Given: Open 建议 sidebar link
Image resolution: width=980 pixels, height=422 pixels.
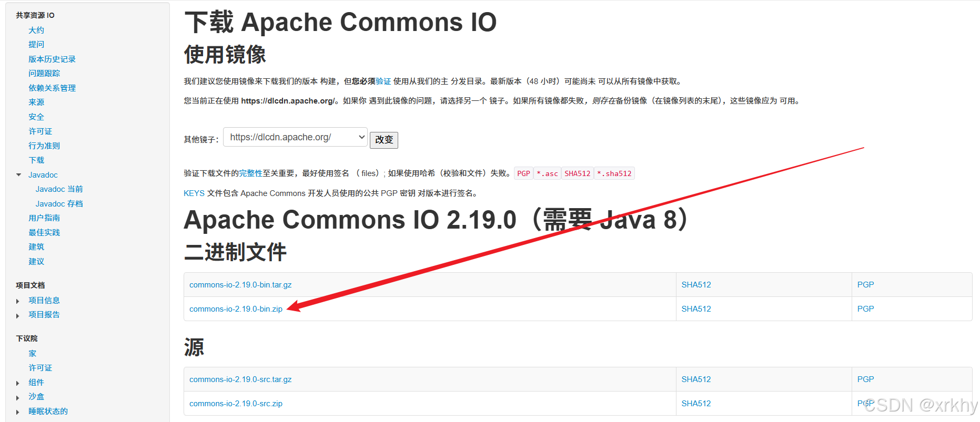Looking at the screenshot, I should [x=36, y=261].
